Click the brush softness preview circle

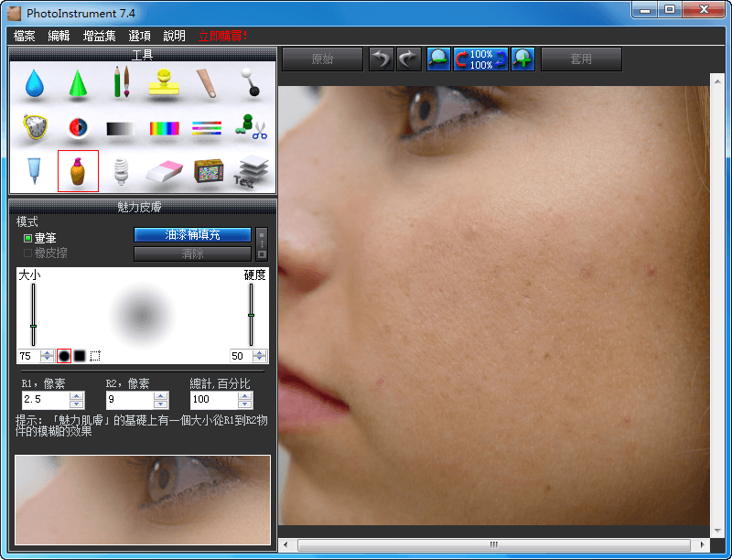tap(142, 316)
